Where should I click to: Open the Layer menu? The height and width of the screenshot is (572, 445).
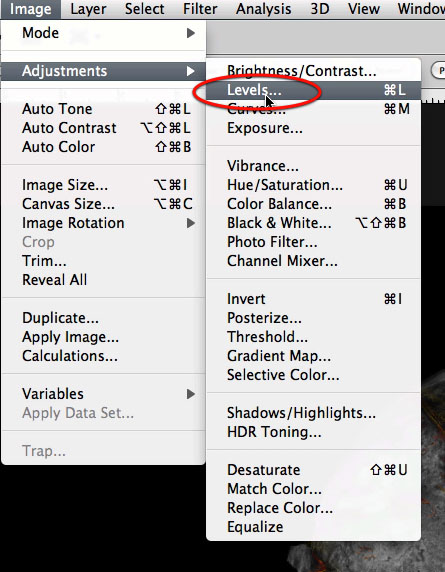point(88,9)
